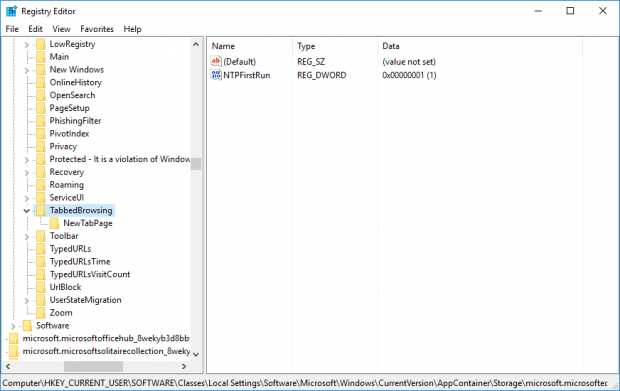
Task: Select the UserStateMigration key label
Action: [85, 300]
